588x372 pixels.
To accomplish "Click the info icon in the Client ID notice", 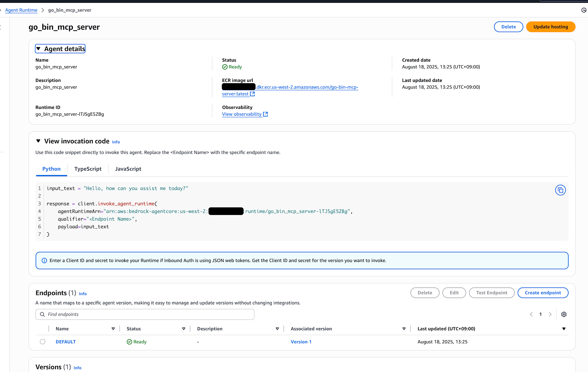I will tap(44, 261).
